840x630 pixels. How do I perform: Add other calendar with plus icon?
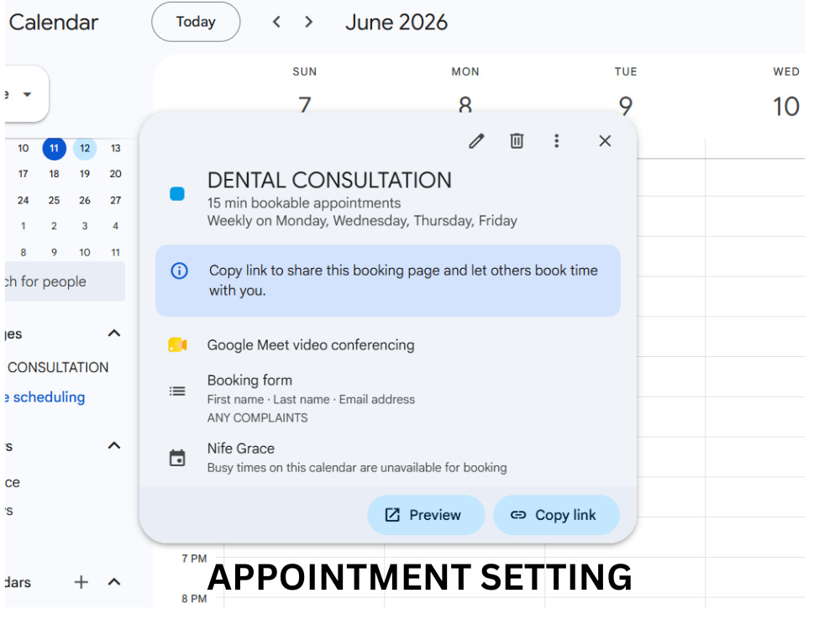pos(81,582)
